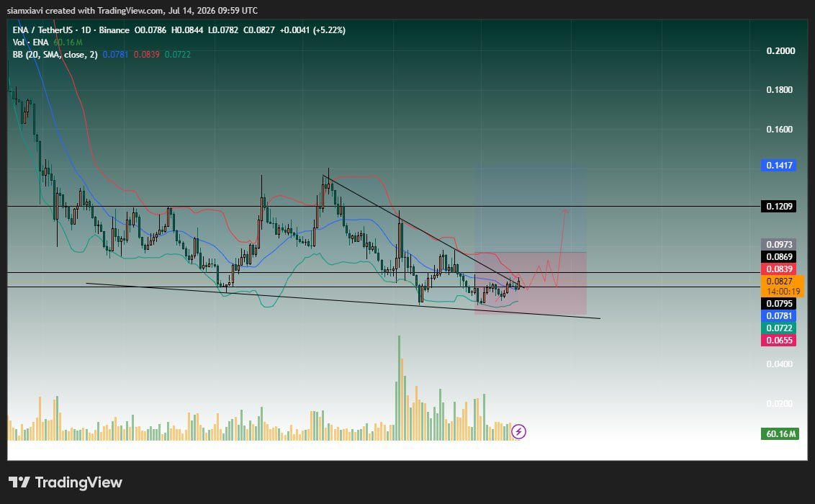Click the pink 0.0655 stop label
815x504 pixels.
pos(778,341)
